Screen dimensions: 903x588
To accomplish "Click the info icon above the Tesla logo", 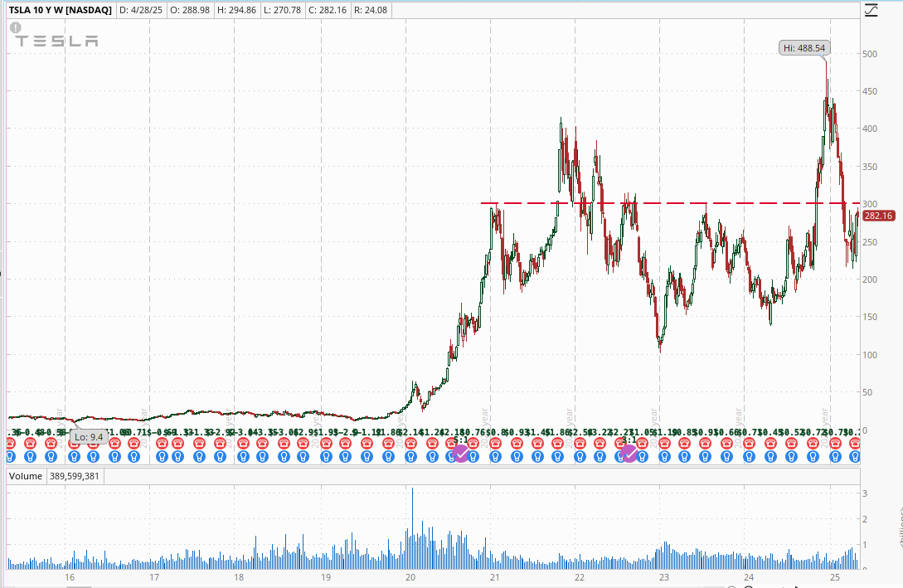I will click(x=16, y=27).
